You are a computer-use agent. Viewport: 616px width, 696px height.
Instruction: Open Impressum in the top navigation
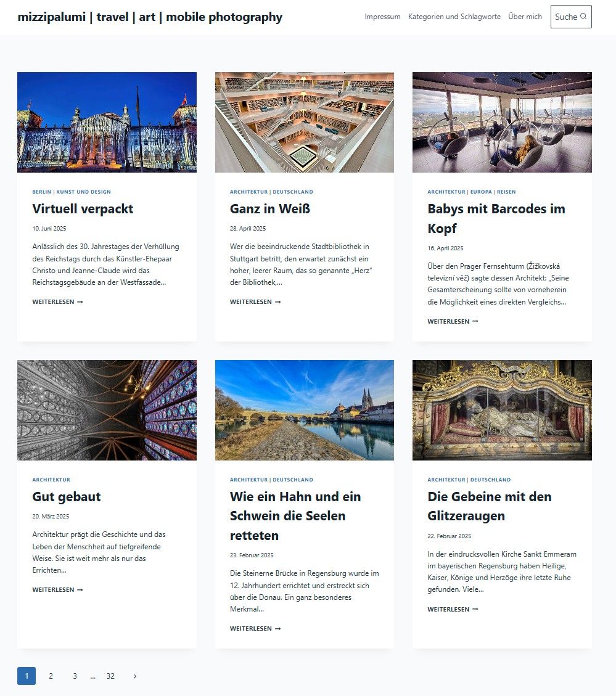(x=382, y=17)
